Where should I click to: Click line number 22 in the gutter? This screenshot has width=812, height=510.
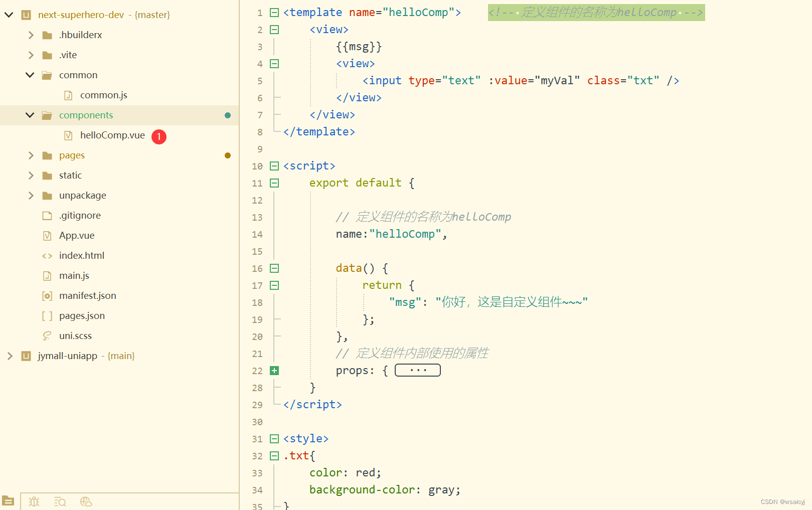point(257,371)
